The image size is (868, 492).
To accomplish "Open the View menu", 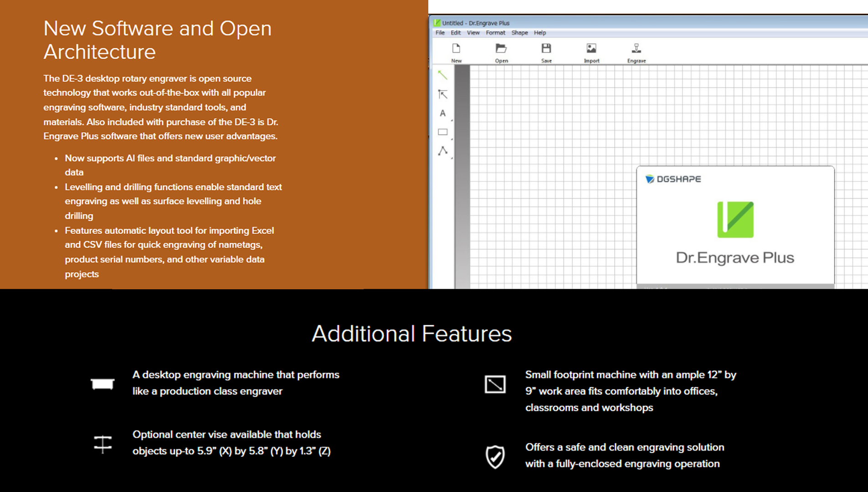I will pyautogui.click(x=473, y=33).
